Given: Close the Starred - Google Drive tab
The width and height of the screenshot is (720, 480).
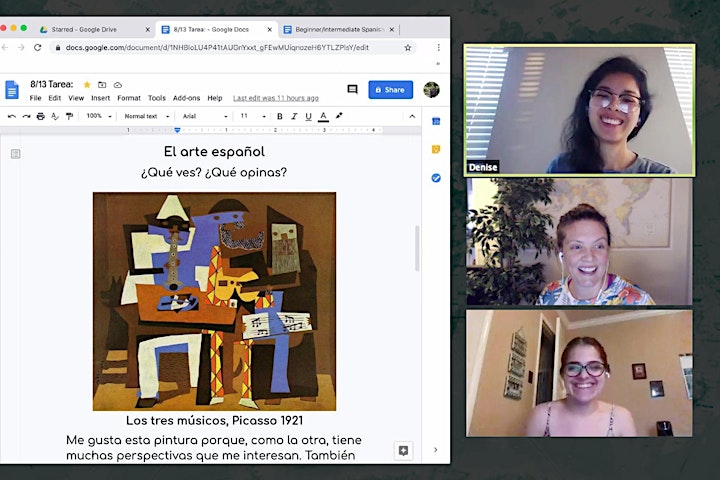Looking at the screenshot, I should (x=147, y=29).
